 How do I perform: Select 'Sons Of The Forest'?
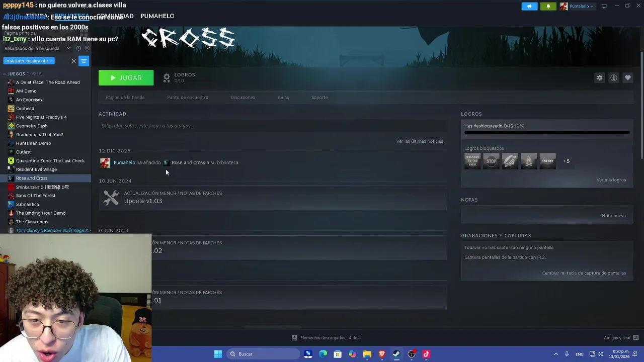point(35,196)
